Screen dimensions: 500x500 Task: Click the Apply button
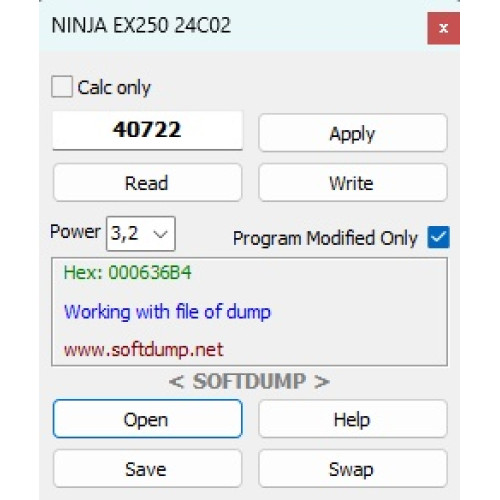tap(353, 133)
